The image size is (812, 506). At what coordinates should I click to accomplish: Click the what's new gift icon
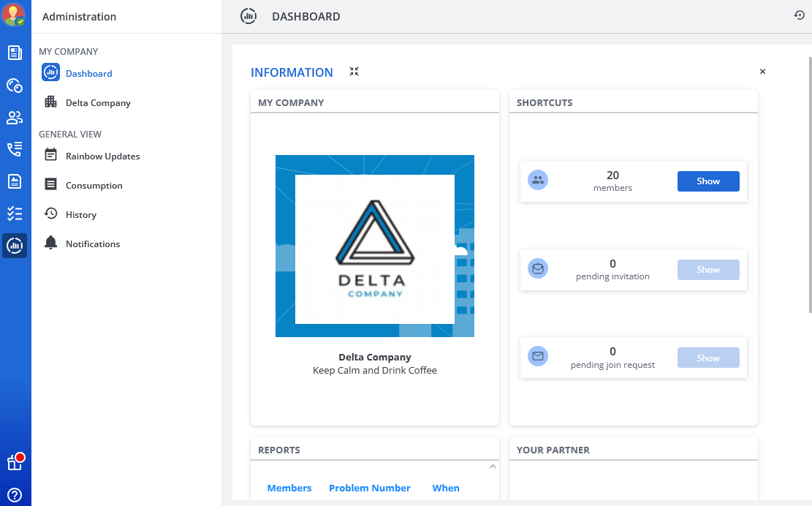(x=15, y=462)
